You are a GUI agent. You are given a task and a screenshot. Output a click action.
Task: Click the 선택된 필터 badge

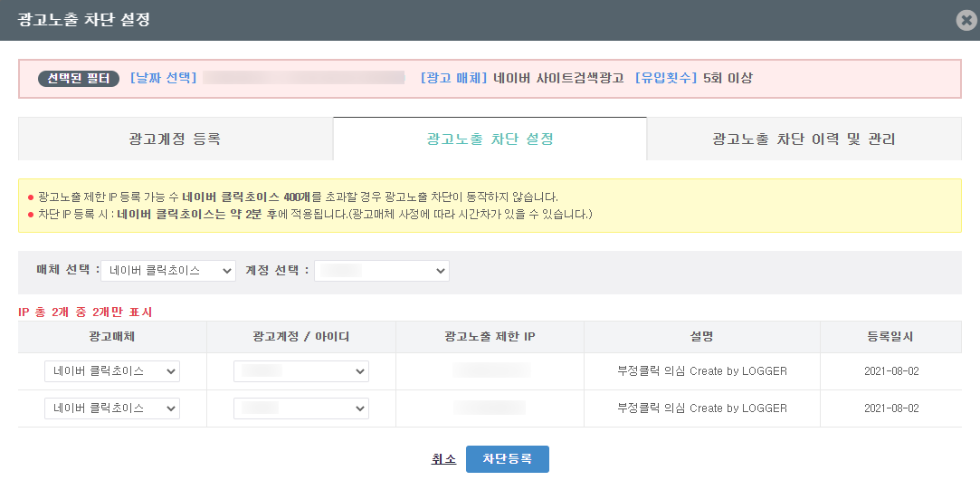tap(79, 78)
